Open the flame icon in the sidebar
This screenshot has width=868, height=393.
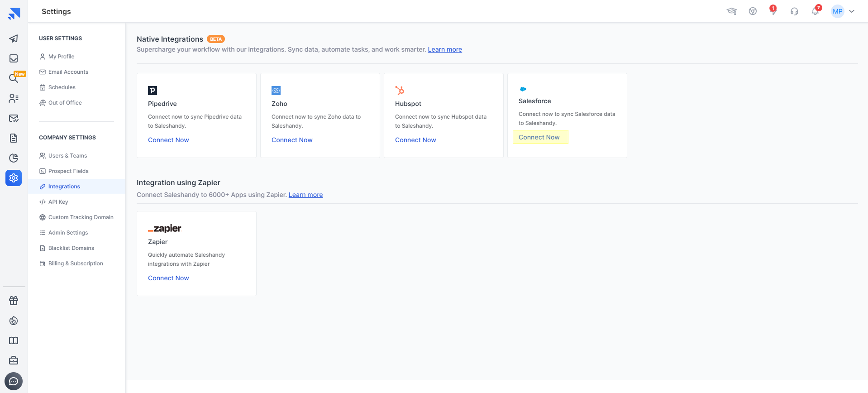click(14, 321)
